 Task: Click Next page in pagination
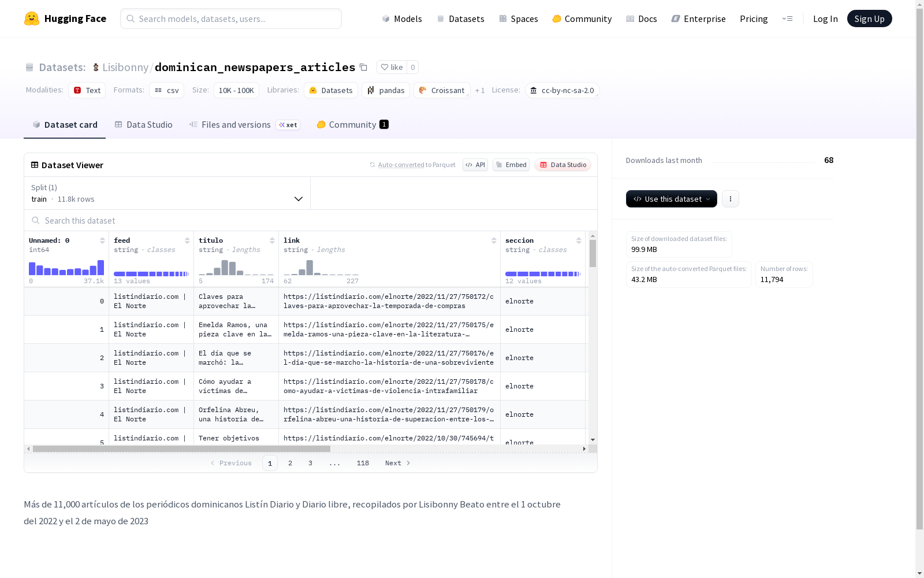coord(398,463)
